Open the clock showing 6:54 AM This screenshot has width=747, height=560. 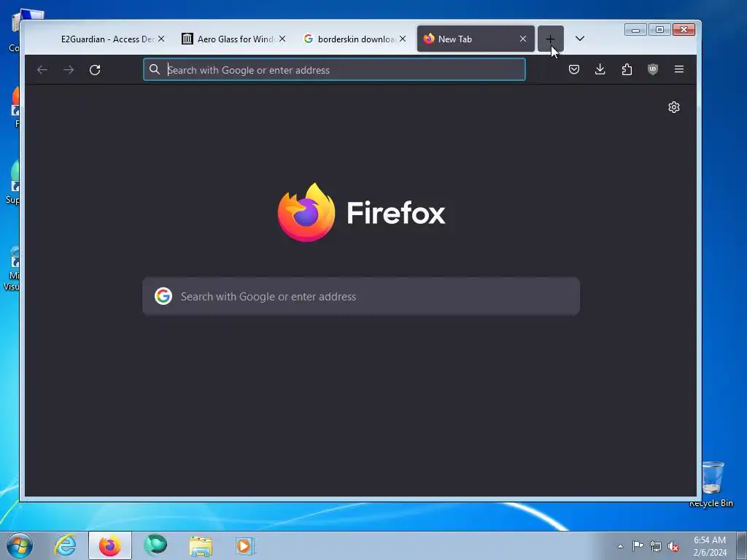[710, 546]
